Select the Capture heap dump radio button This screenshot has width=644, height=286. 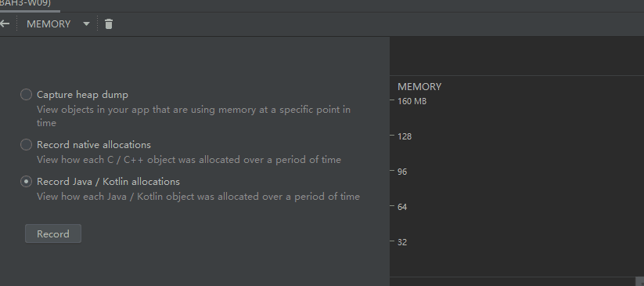point(27,95)
